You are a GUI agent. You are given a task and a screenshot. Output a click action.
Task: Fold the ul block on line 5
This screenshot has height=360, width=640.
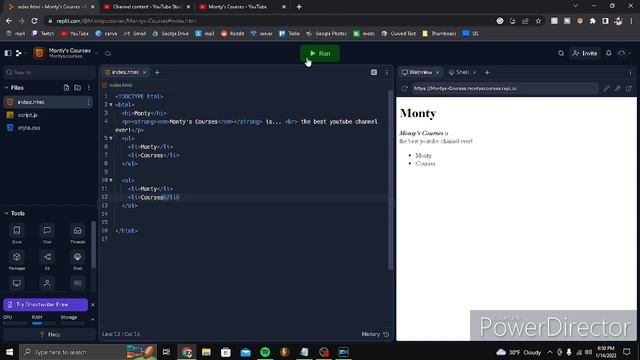(x=111, y=138)
